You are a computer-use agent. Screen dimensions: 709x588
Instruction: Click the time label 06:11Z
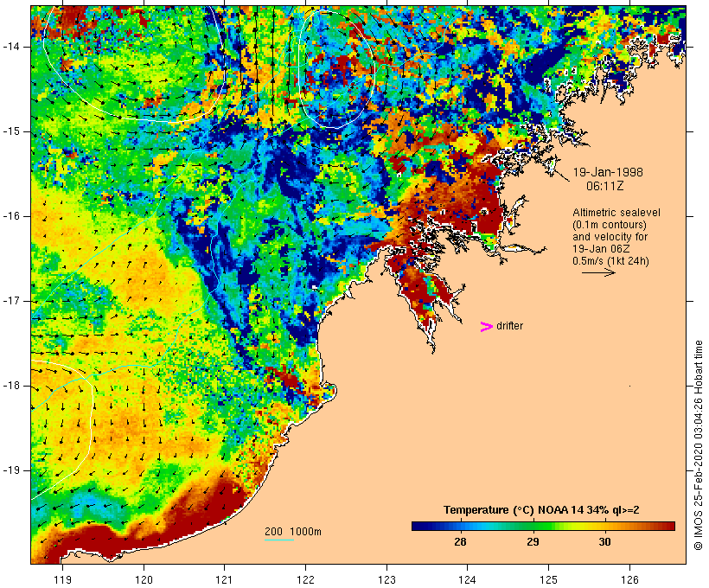click(x=605, y=186)
